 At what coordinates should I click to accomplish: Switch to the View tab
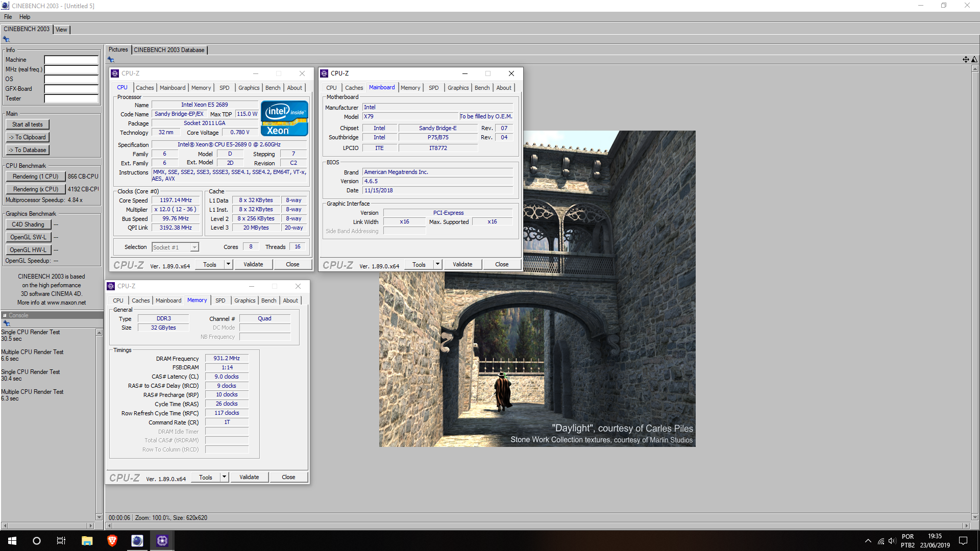click(x=61, y=30)
